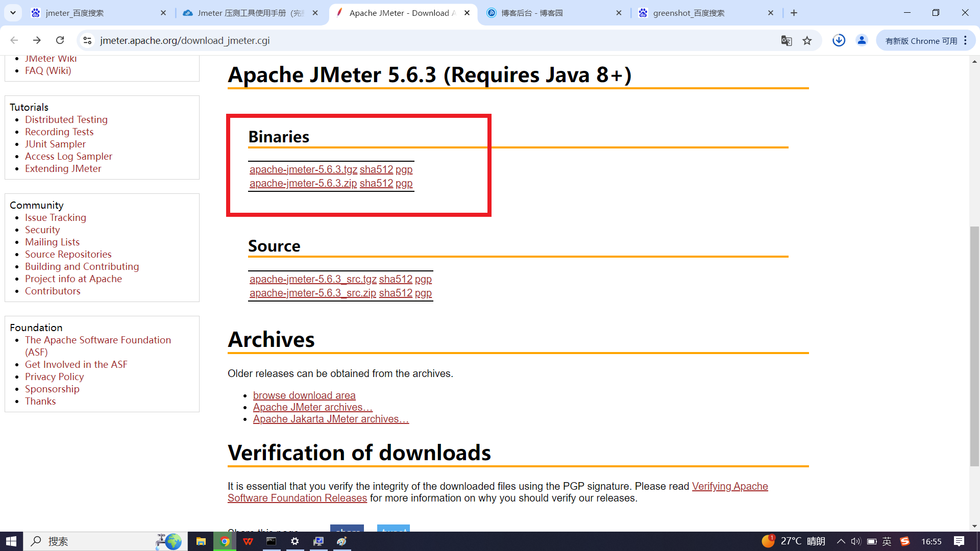Click the Distributed Testing tutorial link
Screen dimensions: 980x551
66,119
